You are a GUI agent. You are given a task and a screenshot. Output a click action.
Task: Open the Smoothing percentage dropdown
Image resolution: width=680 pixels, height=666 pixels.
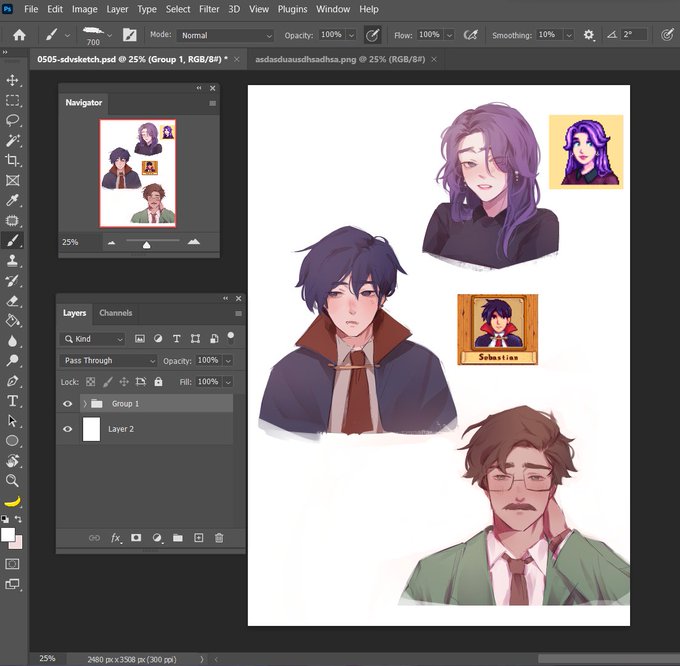(569, 35)
